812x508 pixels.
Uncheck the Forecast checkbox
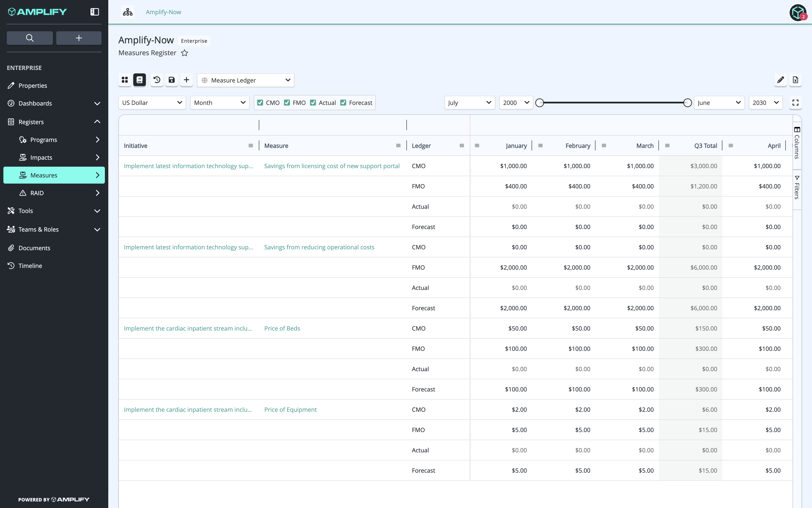point(343,103)
